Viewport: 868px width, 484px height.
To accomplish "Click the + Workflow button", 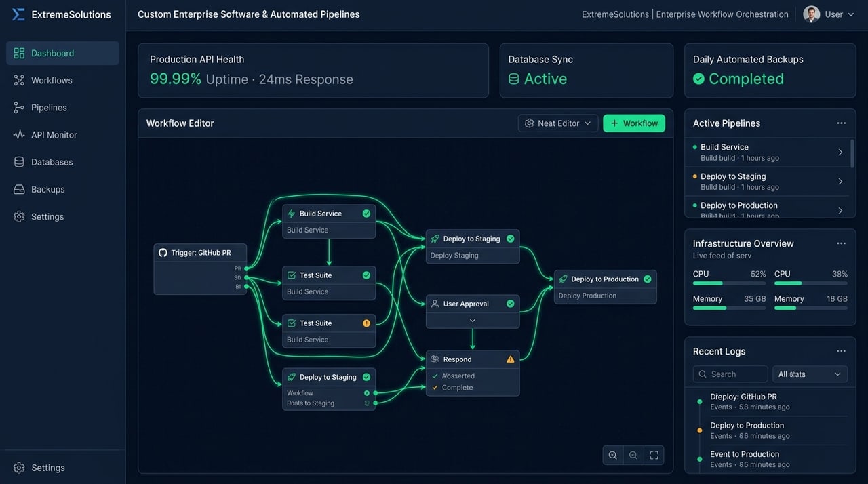I will [x=634, y=123].
